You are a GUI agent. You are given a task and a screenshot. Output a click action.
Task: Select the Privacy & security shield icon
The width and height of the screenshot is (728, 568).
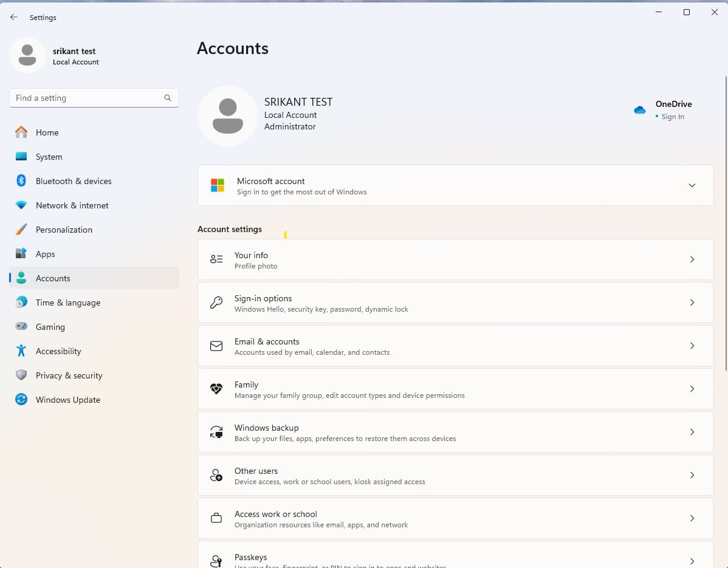21,375
